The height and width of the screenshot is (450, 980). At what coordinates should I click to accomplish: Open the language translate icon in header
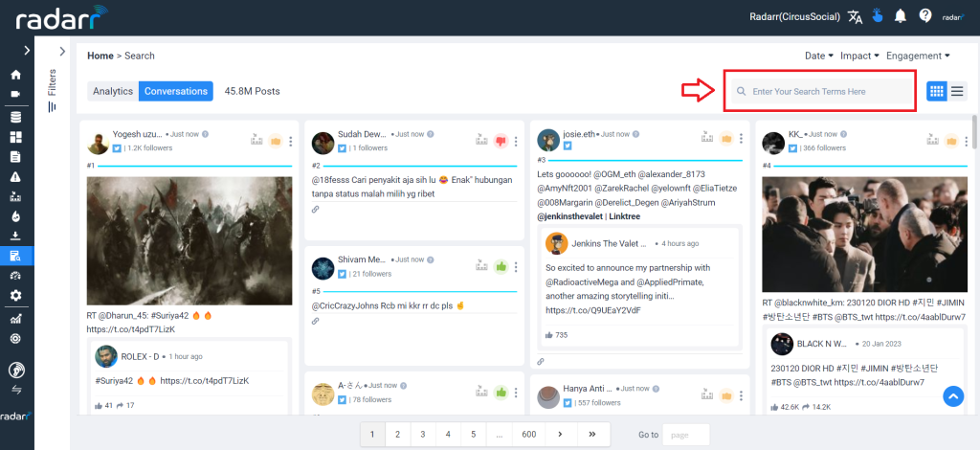tap(855, 17)
